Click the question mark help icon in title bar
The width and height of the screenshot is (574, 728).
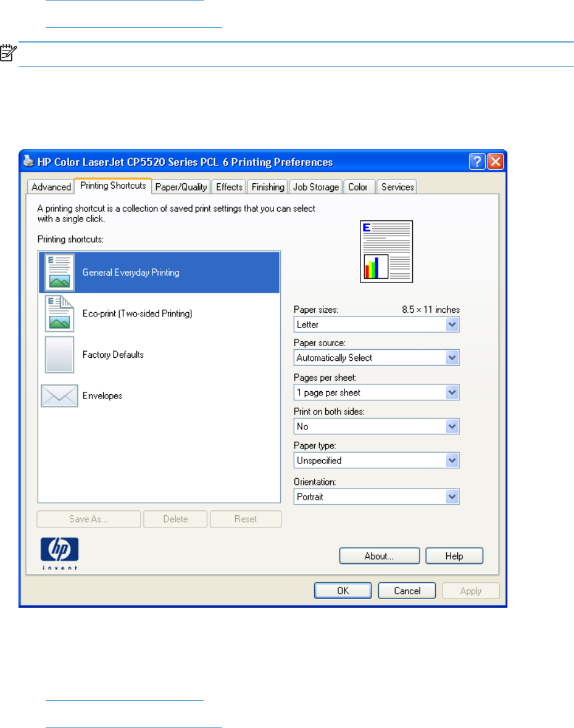tap(477, 162)
